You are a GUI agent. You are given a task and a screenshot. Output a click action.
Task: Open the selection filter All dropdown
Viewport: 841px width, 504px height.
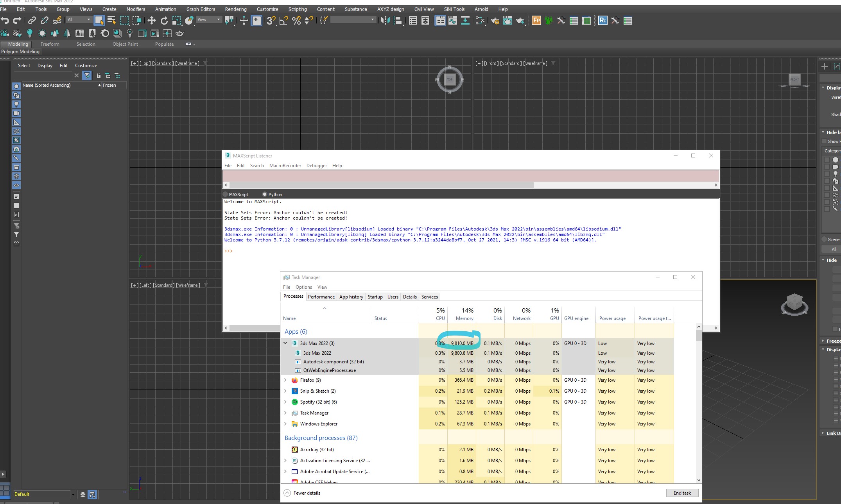[79, 20]
